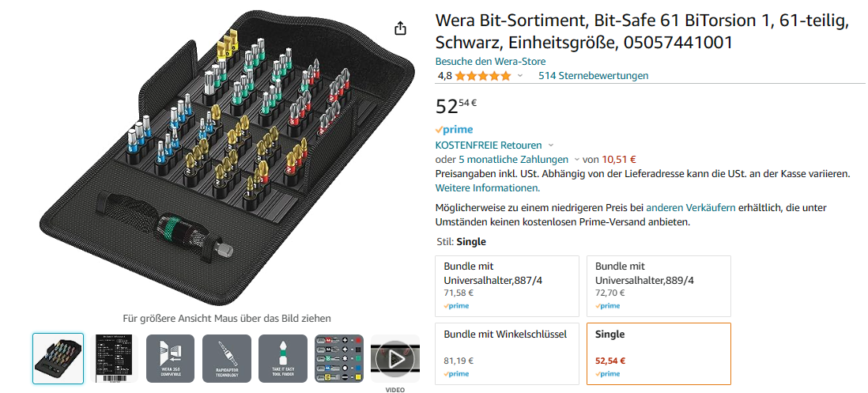Expand the star rating breakdown arrow

[520, 76]
